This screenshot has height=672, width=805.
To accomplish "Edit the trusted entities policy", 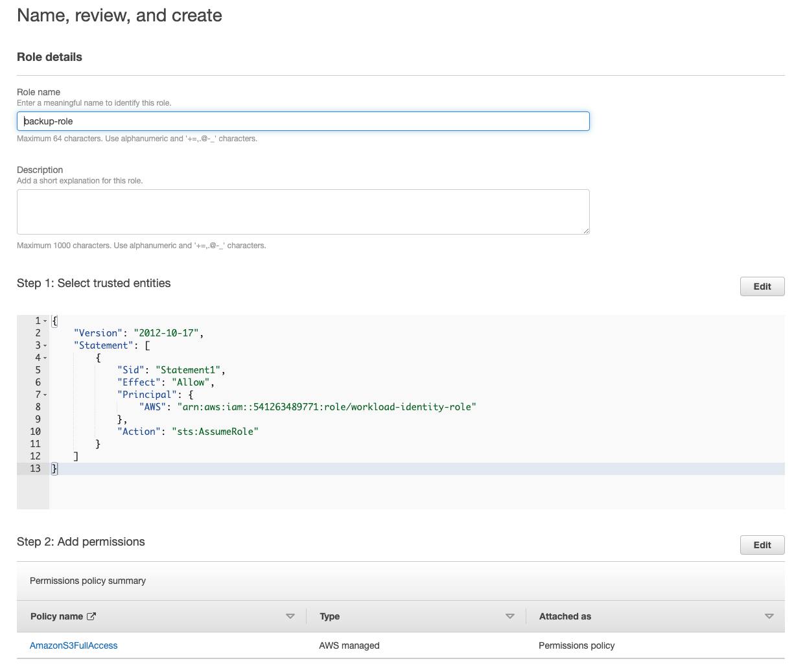I will click(x=762, y=286).
